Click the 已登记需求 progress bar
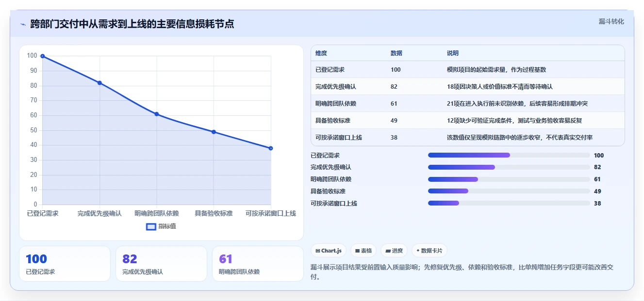The height and width of the screenshot is (301, 644). pos(509,155)
